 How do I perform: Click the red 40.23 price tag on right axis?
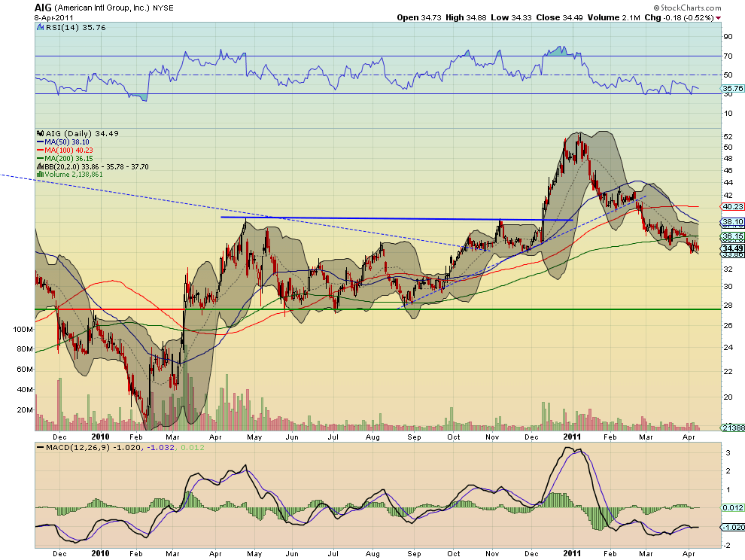[x=733, y=206]
